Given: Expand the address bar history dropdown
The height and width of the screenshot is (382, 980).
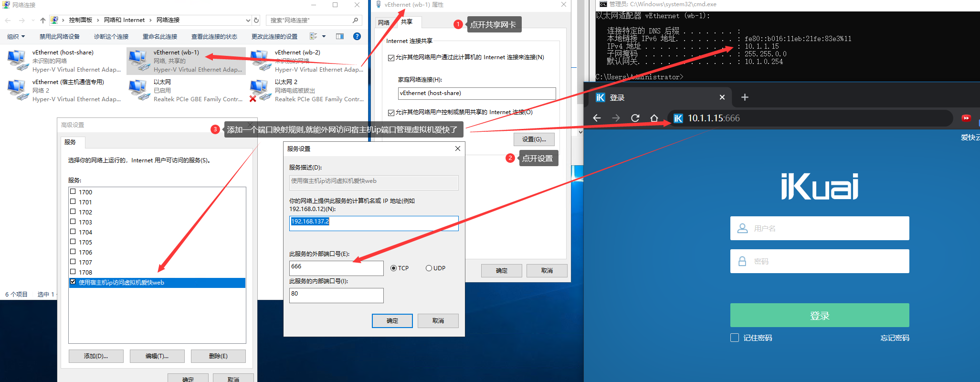Looking at the screenshot, I should [248, 20].
